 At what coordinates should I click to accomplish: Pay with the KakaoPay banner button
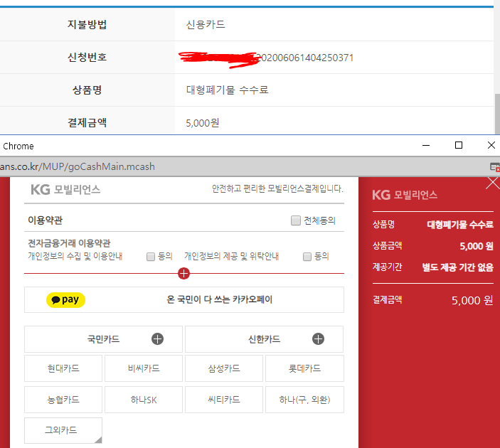point(184,299)
